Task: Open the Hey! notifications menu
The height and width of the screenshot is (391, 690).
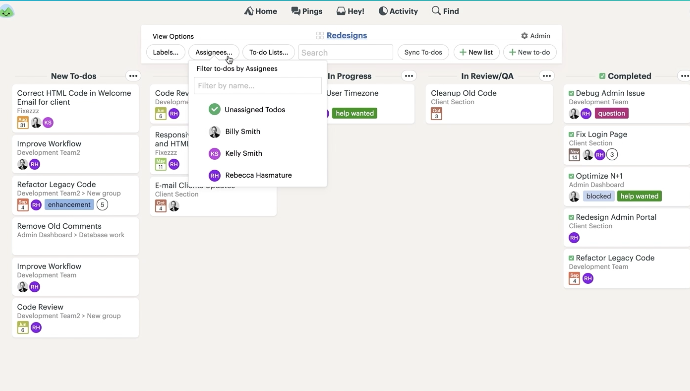Action: pyautogui.click(x=350, y=11)
